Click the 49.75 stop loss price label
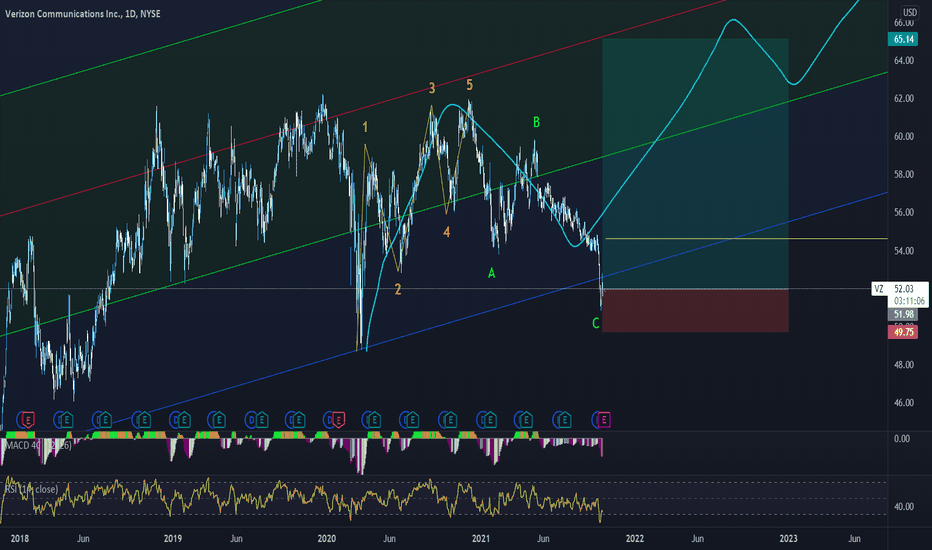 903,332
